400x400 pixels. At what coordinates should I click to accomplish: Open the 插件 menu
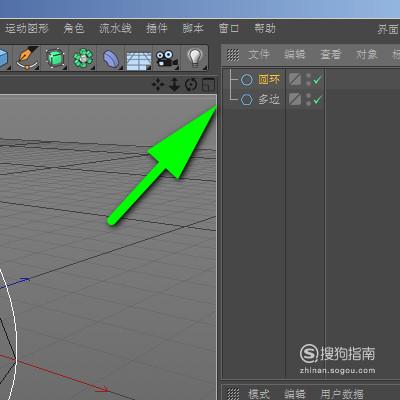point(156,29)
